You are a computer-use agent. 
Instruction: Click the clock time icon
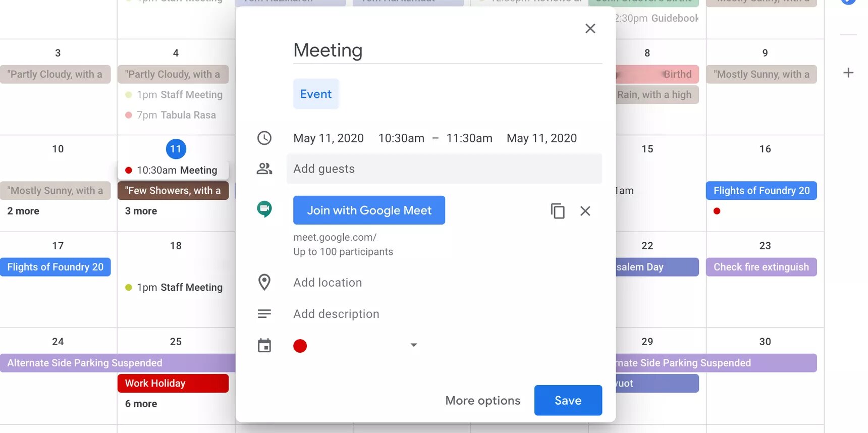pyautogui.click(x=264, y=138)
